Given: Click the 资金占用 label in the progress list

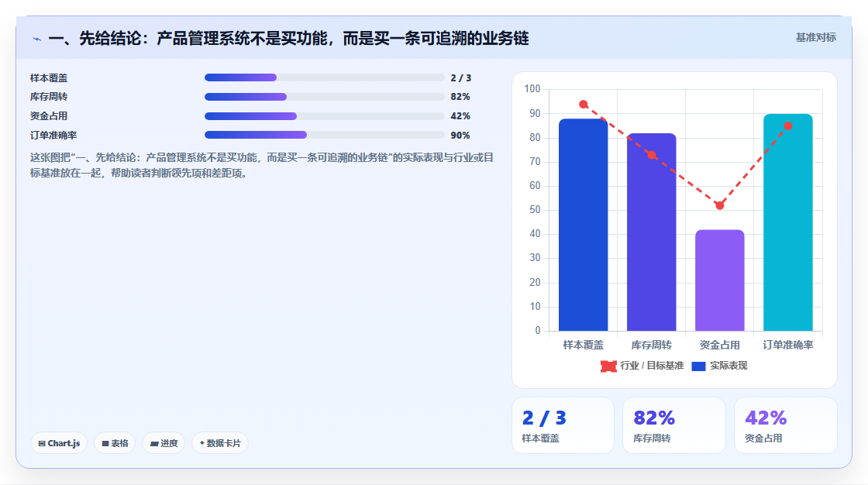Looking at the screenshot, I should click(x=49, y=116).
